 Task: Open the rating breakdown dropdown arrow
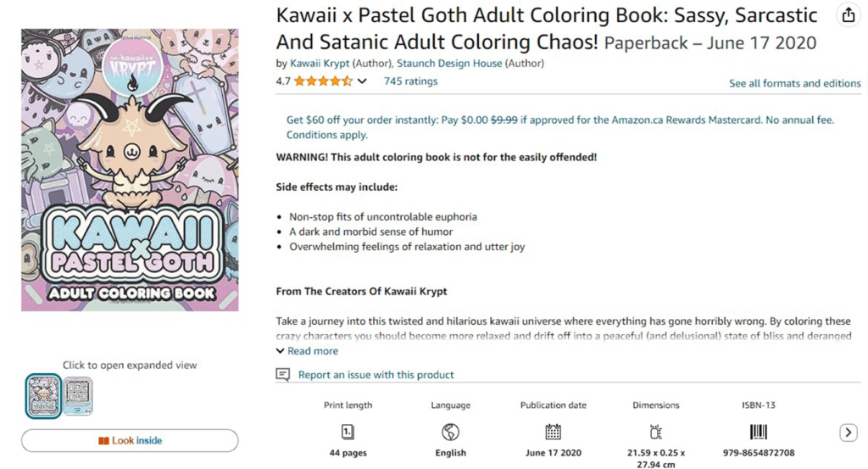[x=363, y=81]
